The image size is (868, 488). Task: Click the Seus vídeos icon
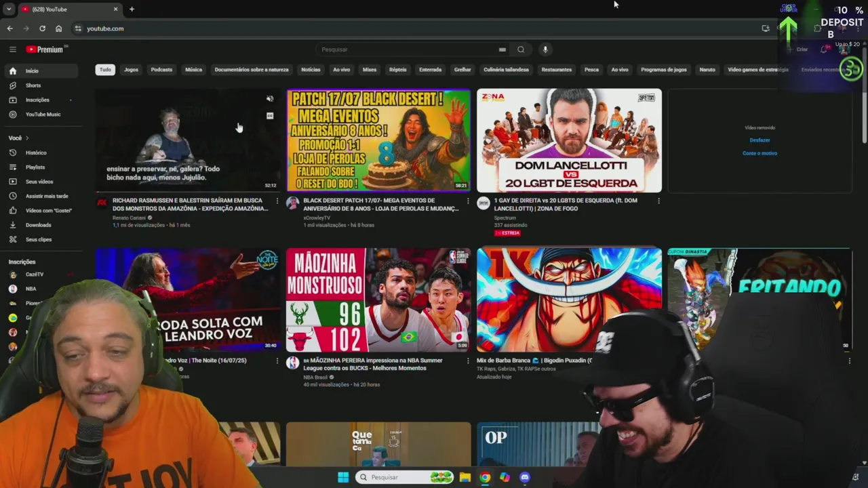(x=13, y=182)
